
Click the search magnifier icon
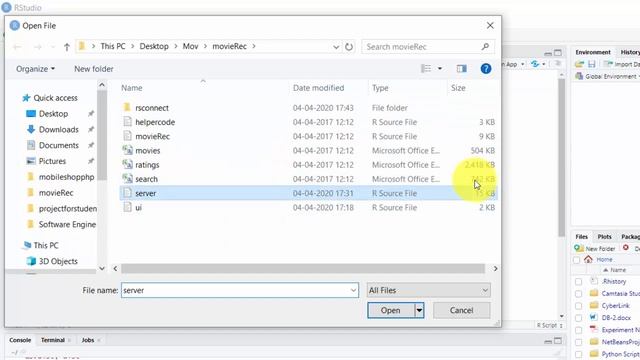(x=485, y=47)
